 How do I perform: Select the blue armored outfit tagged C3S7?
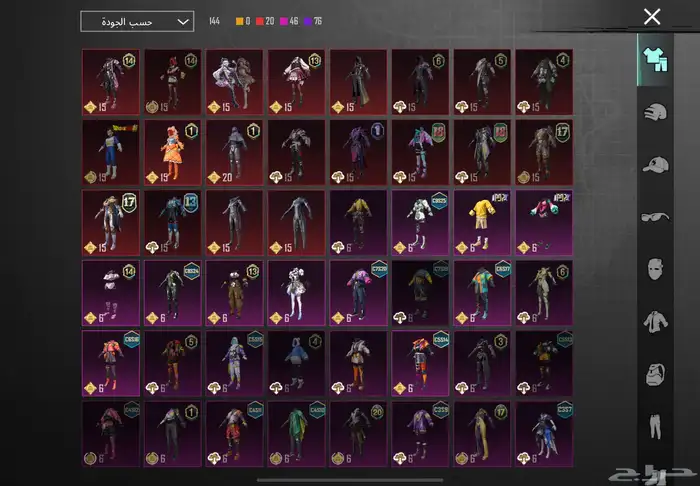544,434
